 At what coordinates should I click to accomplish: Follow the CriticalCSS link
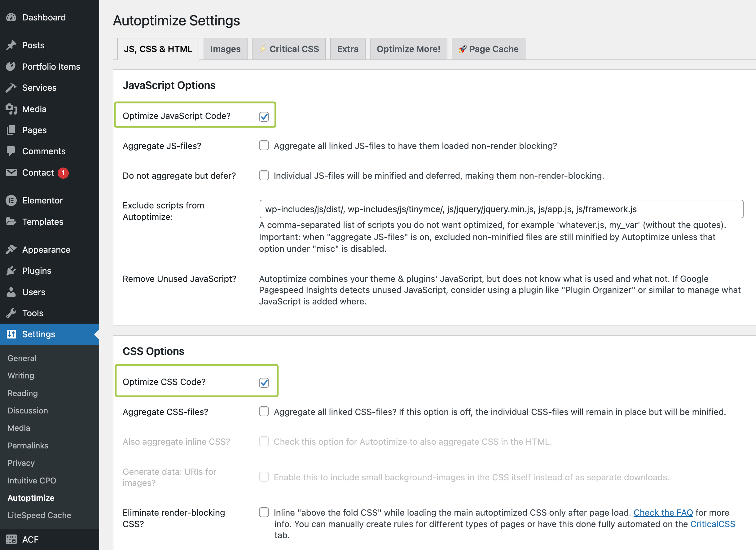[x=712, y=524]
